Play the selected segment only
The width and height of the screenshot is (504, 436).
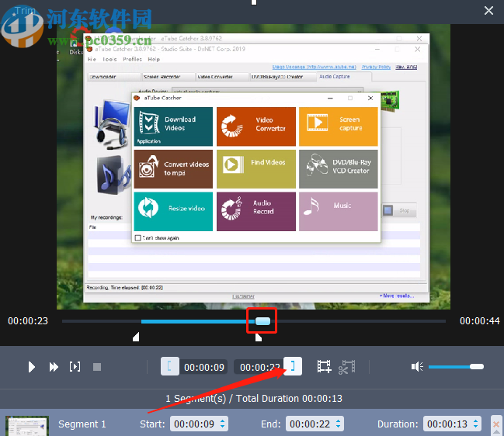click(75, 367)
